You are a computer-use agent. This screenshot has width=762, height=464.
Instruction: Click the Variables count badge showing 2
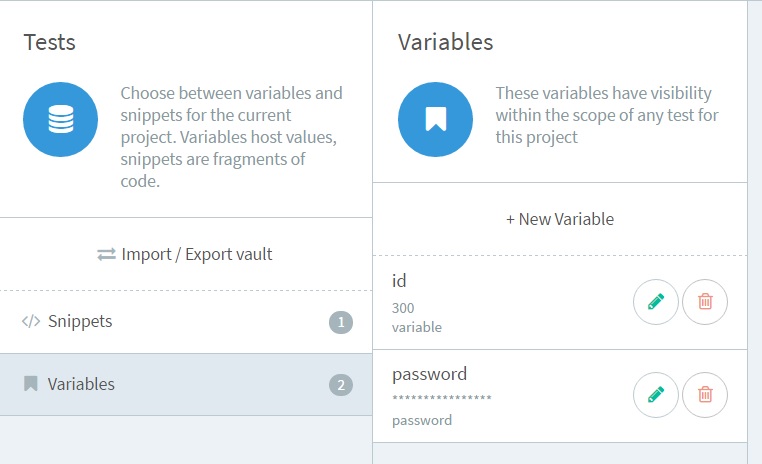click(341, 385)
